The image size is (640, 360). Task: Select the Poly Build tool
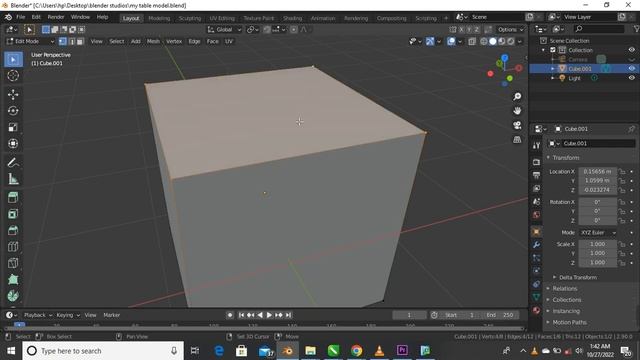coord(13,279)
